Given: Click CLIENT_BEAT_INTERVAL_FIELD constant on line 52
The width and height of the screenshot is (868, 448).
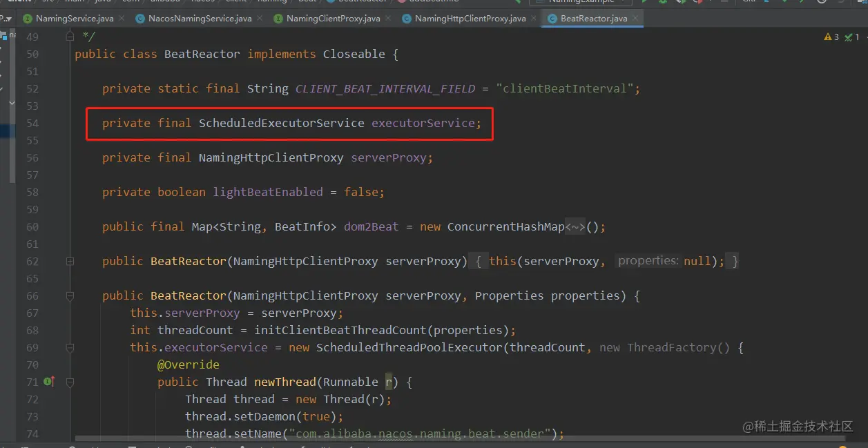Looking at the screenshot, I should point(385,88).
